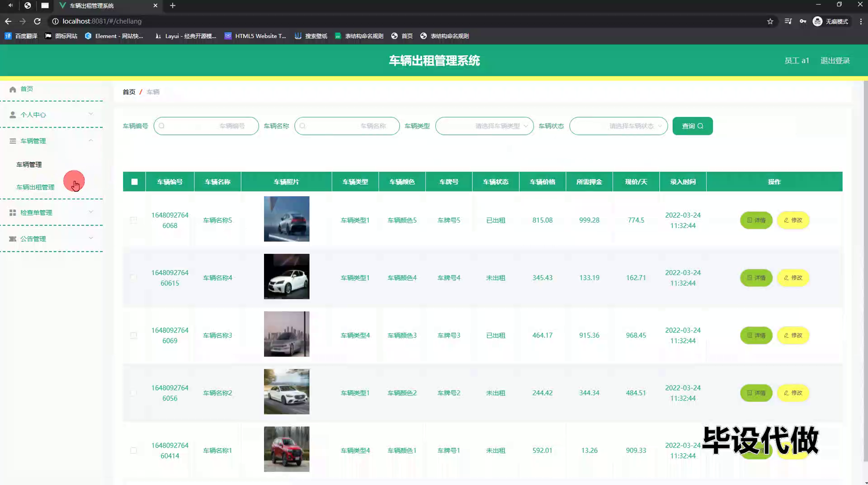Image resolution: width=868 pixels, height=485 pixels.
Task: Collapse 车辆管理 sidebar menu
Action: (x=52, y=141)
